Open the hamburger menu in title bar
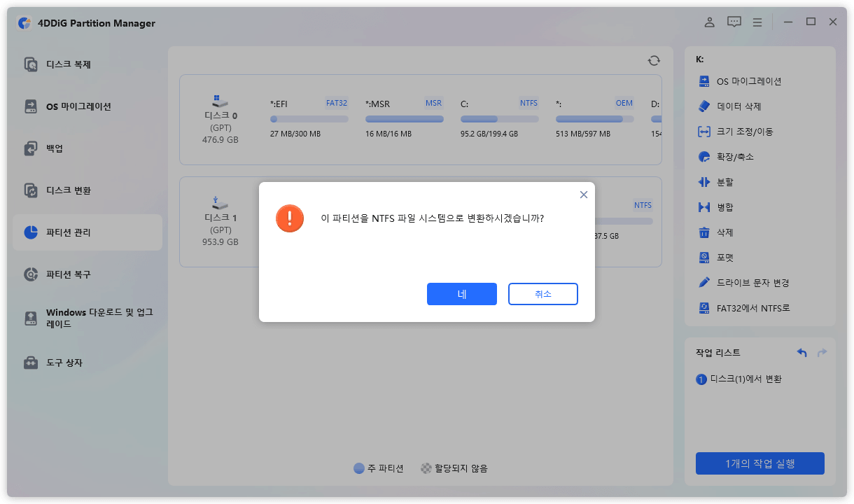Screen dimensions: 854x504 [757, 22]
